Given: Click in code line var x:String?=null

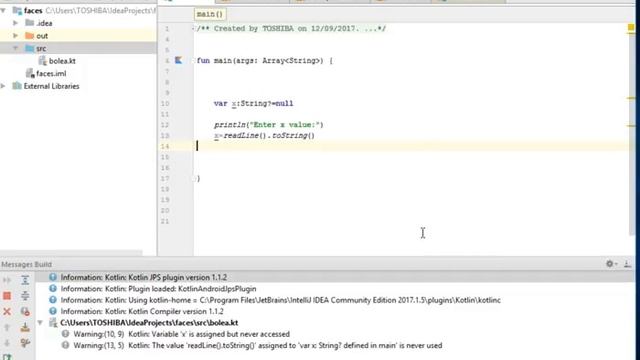Looking at the screenshot, I should click(253, 103).
